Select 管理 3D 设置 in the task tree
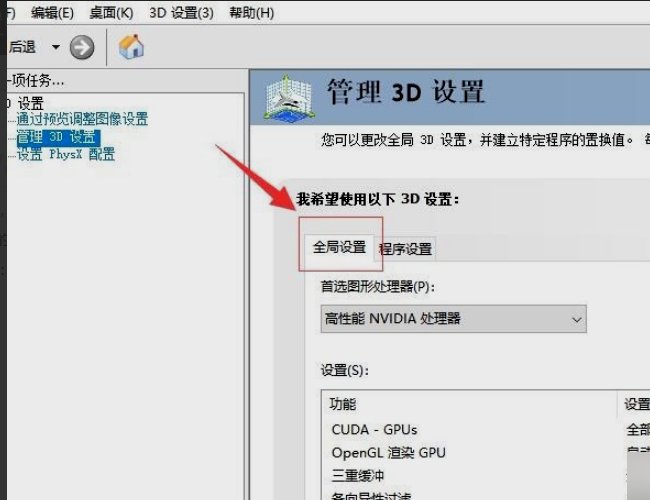650x500 pixels. point(58,137)
